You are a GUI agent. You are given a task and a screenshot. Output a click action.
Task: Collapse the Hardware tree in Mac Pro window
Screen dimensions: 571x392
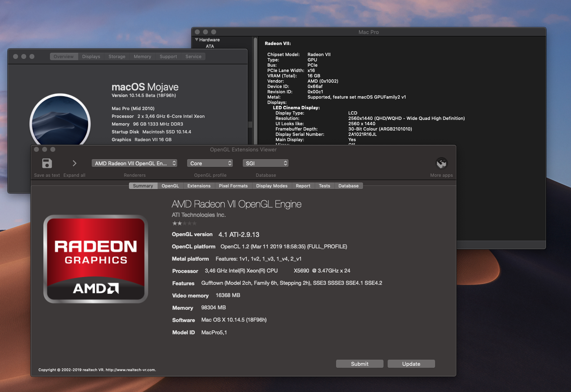pos(197,40)
